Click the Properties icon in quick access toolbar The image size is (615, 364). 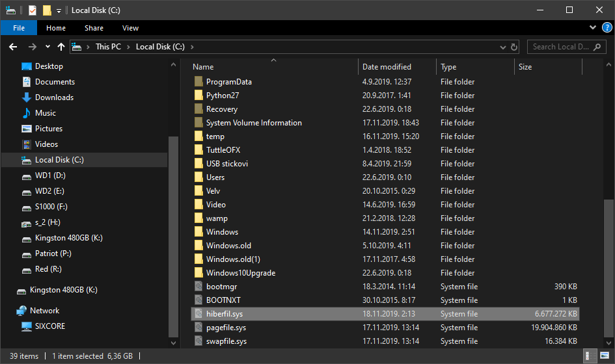33,10
